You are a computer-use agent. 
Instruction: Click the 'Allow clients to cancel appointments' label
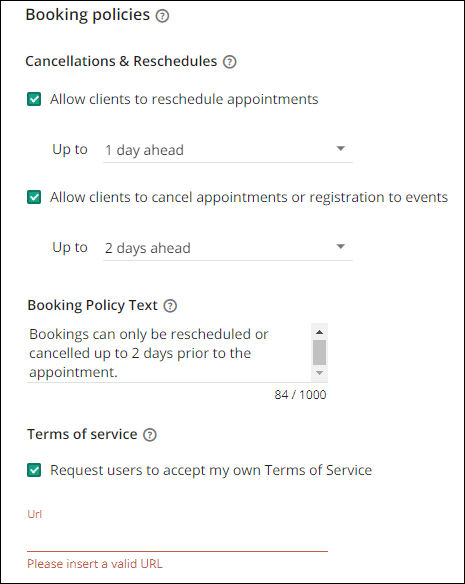(249, 197)
